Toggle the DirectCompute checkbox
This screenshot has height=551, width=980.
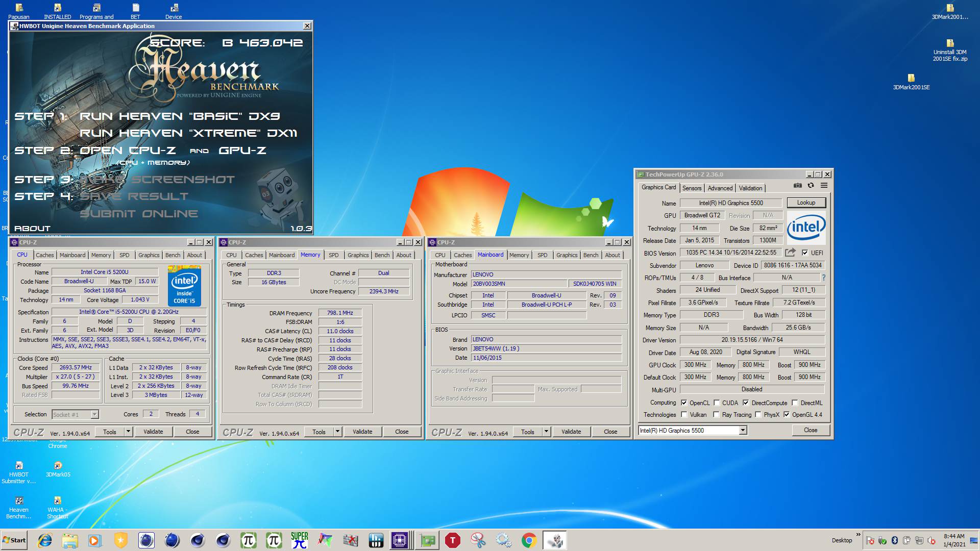746,403
